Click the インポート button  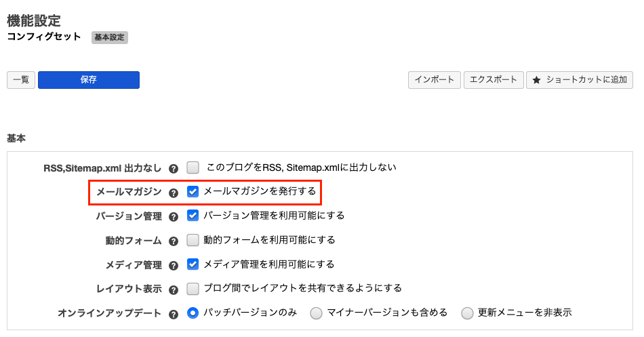(435, 80)
